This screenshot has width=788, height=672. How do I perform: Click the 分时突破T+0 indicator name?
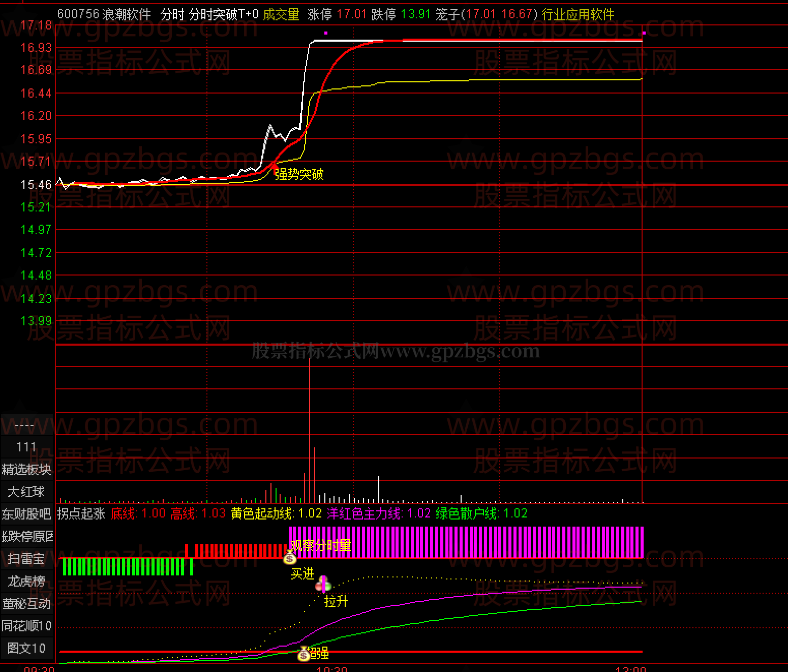pos(224,14)
